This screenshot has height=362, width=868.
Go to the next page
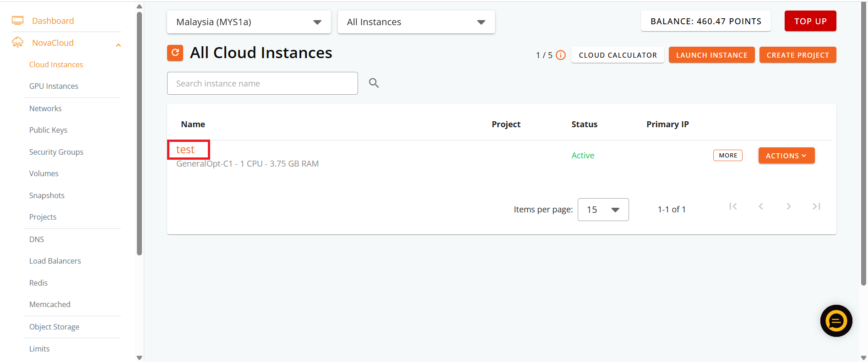click(788, 206)
